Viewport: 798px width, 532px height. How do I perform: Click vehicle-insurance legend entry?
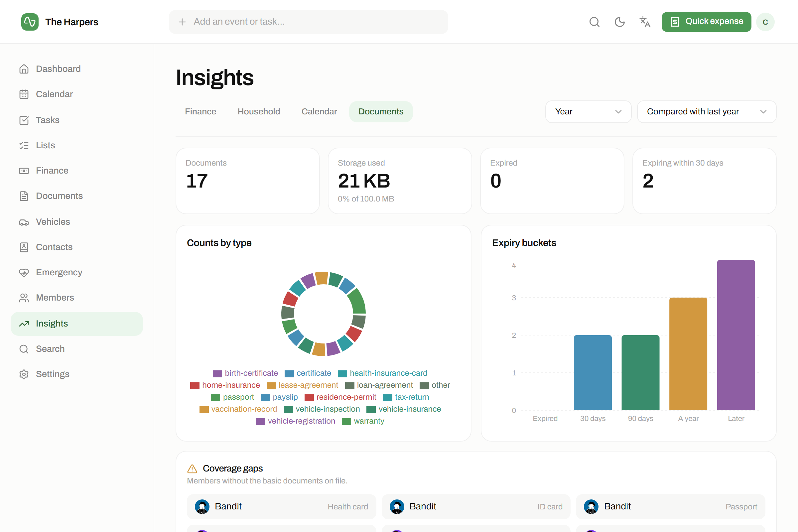pyautogui.click(x=404, y=409)
